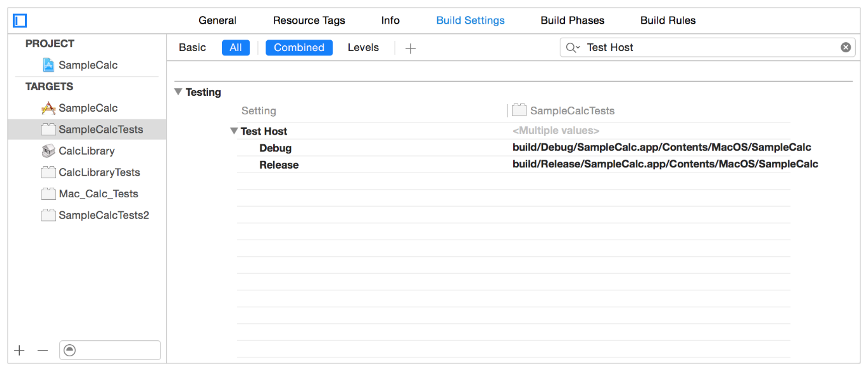Edit the Debug Test Host path value

coord(661,148)
